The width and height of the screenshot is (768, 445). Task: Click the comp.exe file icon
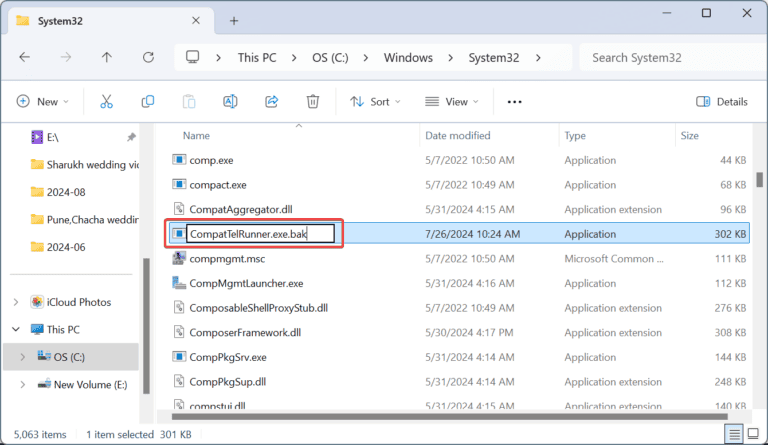179,160
